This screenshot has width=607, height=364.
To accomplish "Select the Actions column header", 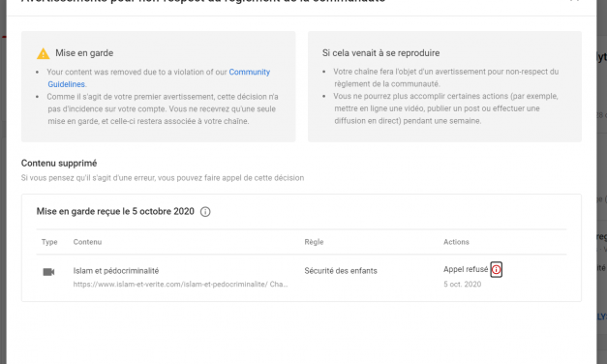I will (x=456, y=242).
